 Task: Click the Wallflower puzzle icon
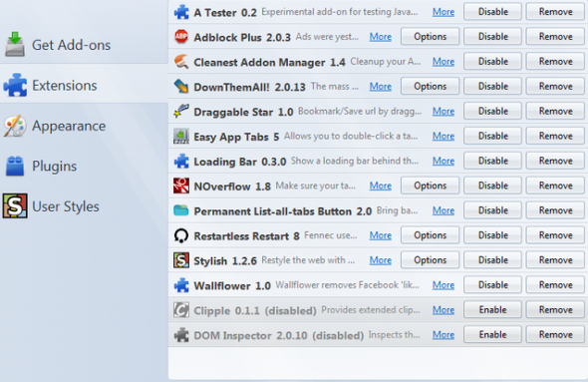181,285
